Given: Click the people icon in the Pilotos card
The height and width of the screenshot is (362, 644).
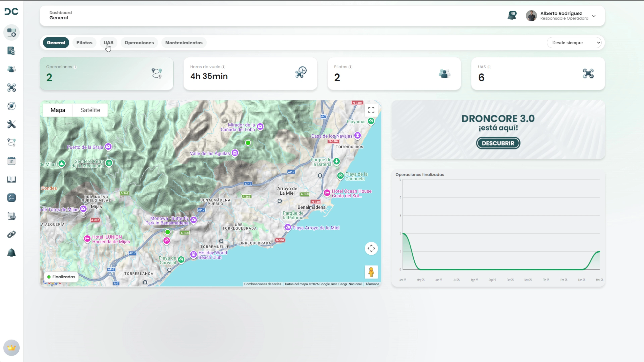Looking at the screenshot, I should tap(444, 74).
